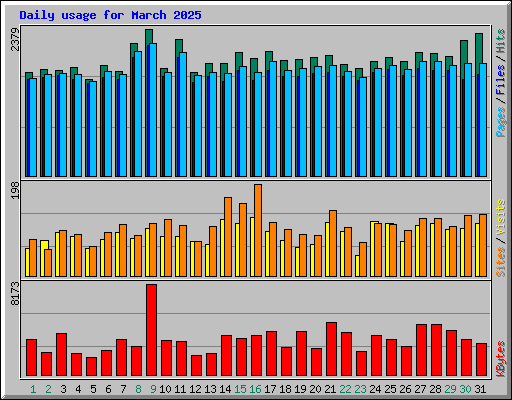The width and height of the screenshot is (512, 400).
Task: Click the green hits bar for day 8
Action: click(x=134, y=48)
